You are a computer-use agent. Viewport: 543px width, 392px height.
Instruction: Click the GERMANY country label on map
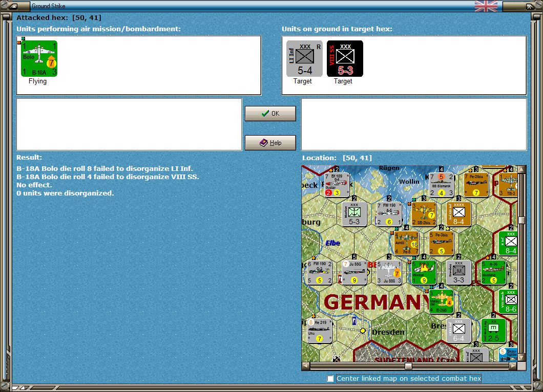pos(377,302)
